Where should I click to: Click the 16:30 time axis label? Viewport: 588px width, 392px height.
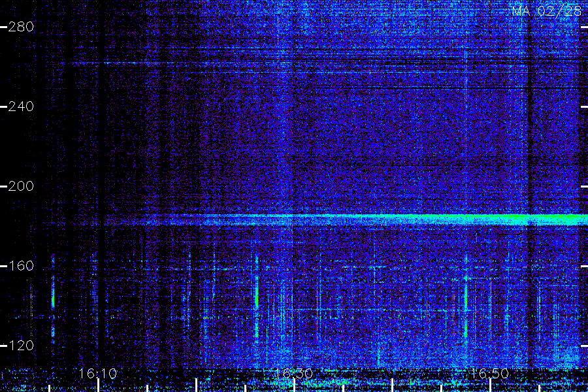point(293,373)
